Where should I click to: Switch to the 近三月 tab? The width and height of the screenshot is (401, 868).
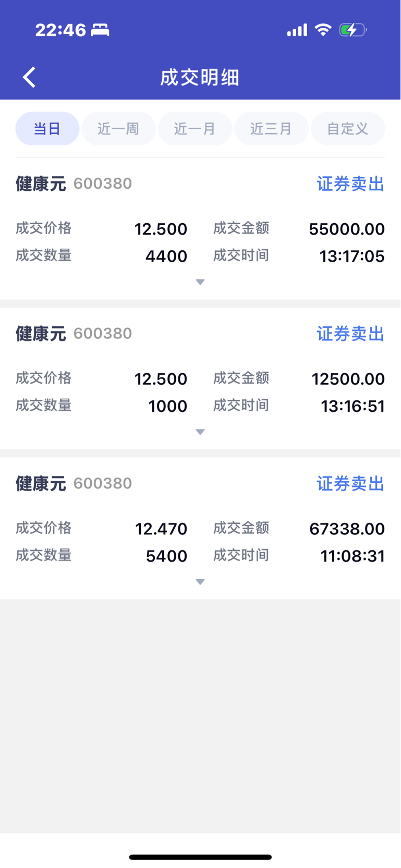(x=271, y=129)
